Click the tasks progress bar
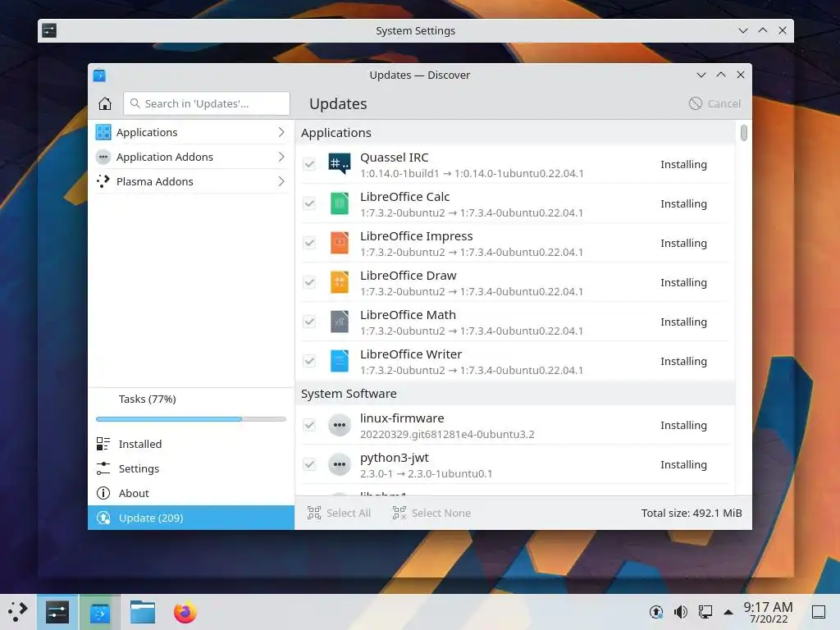 (190, 419)
